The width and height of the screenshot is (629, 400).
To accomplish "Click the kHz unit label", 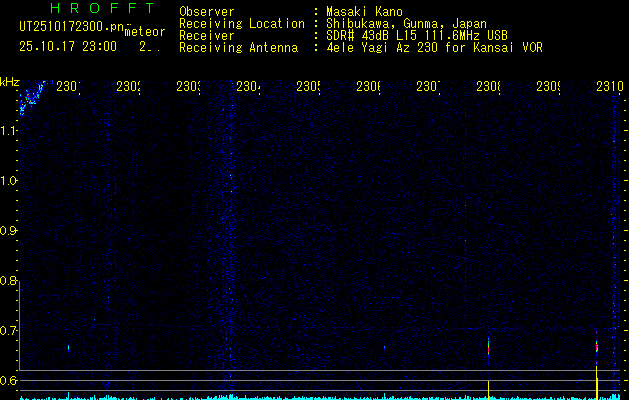I will click(9, 83).
